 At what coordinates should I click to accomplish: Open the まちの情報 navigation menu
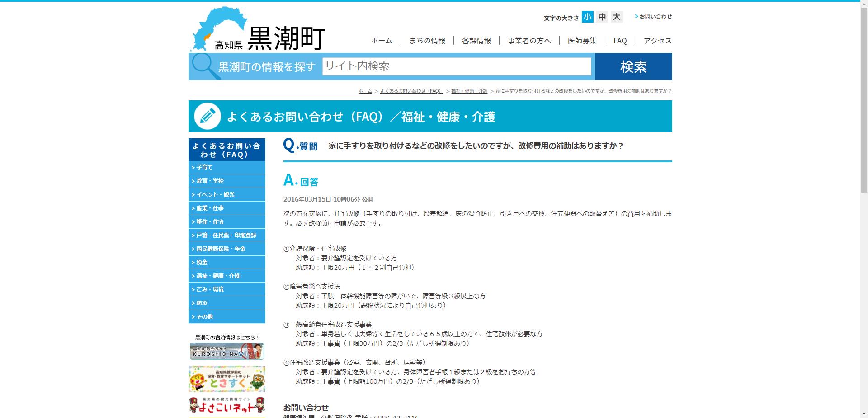click(x=427, y=41)
